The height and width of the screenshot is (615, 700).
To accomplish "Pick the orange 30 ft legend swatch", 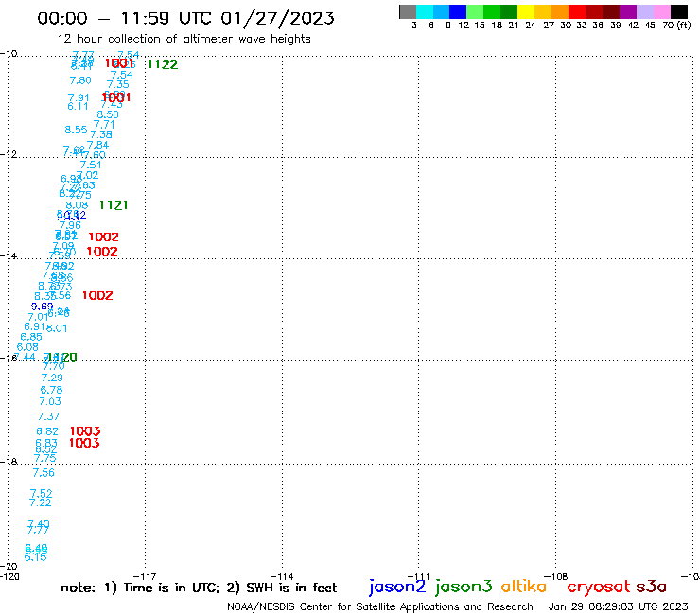I will [560, 11].
